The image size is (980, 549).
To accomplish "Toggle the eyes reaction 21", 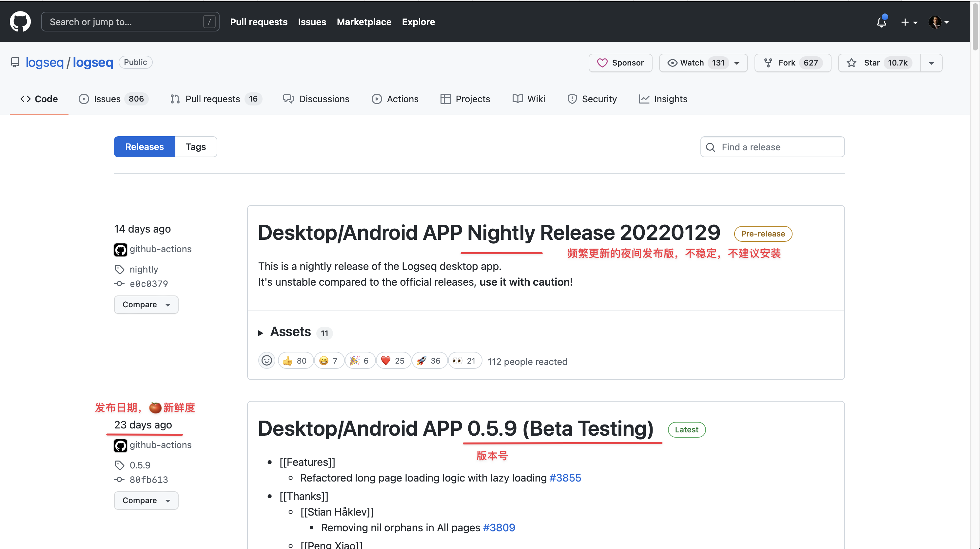I will pos(465,360).
